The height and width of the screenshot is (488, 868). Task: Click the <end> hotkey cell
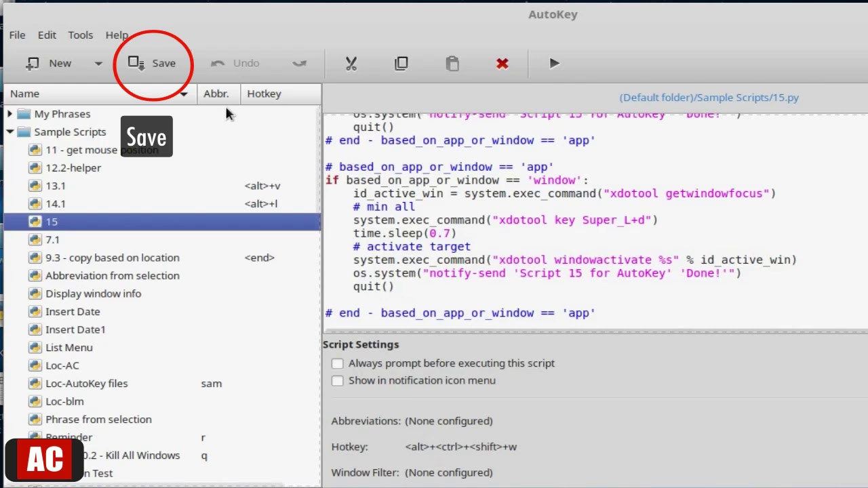(260, 258)
